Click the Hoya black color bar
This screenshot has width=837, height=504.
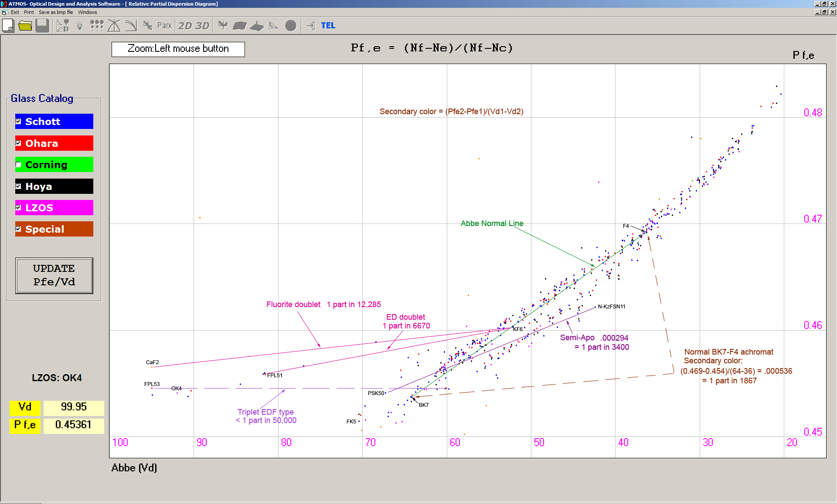point(54,186)
